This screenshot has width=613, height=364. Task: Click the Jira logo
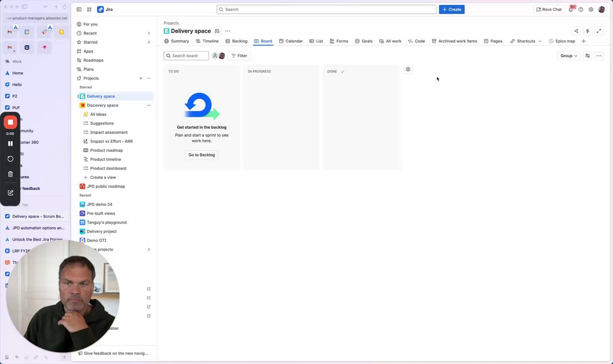click(x=105, y=10)
